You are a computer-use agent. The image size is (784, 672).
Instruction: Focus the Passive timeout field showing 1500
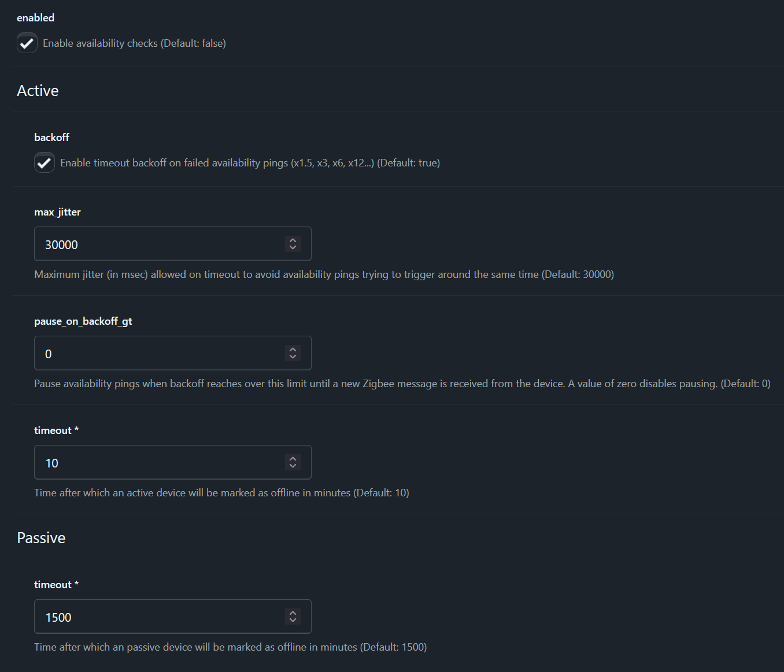(156, 617)
